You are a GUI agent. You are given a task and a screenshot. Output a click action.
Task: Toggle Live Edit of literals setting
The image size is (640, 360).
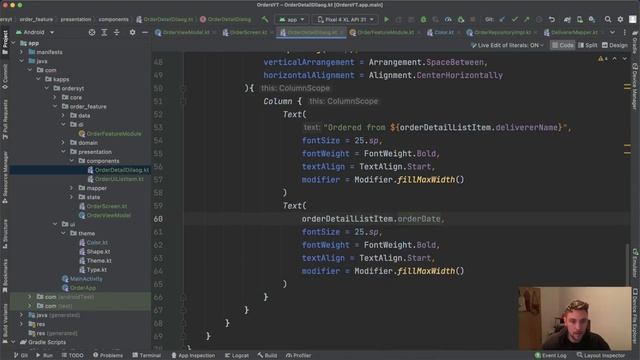[507, 45]
